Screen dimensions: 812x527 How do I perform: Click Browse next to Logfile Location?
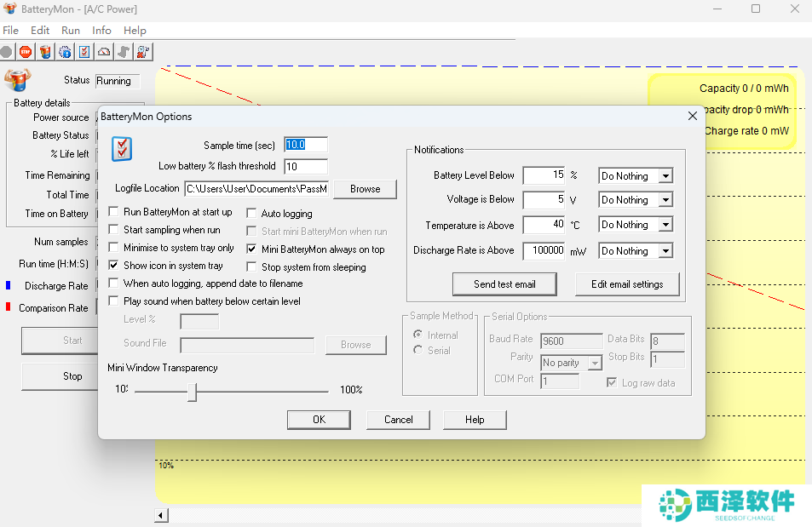365,189
